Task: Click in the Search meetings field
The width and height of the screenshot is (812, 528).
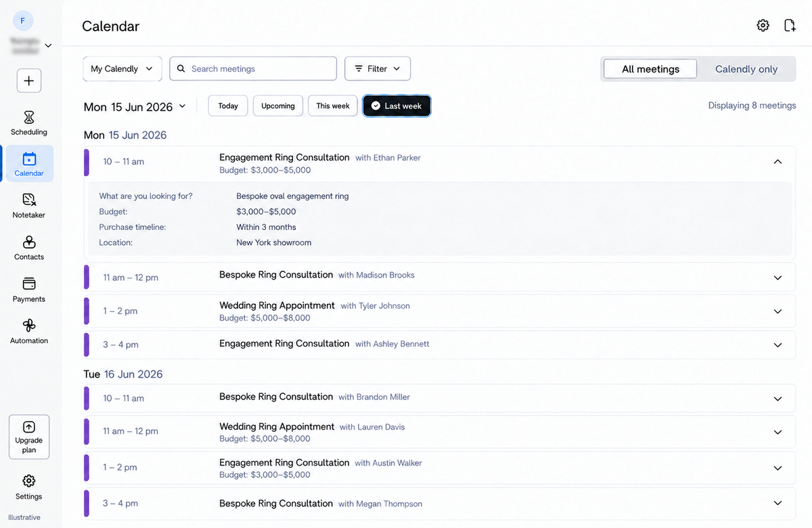Action: tap(253, 68)
